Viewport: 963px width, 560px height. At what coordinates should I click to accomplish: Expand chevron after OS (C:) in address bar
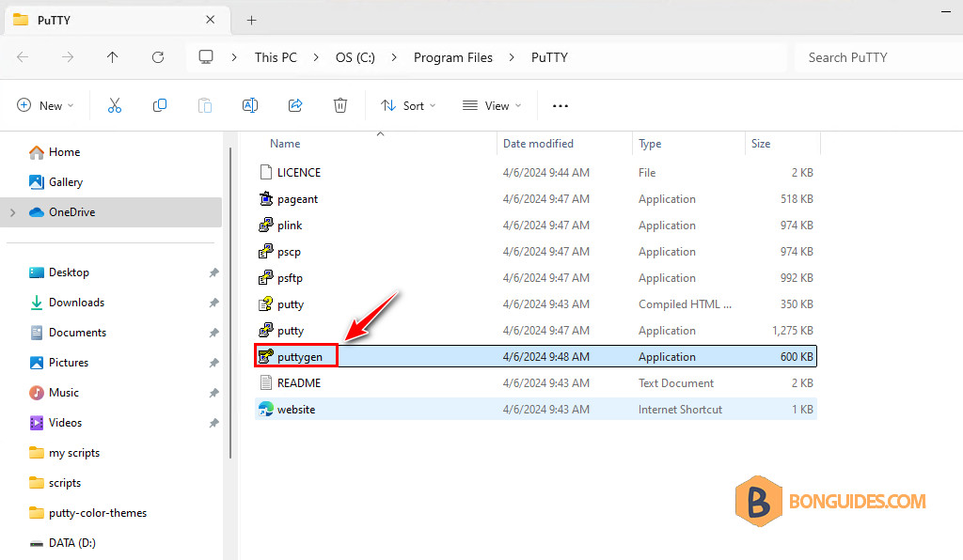coord(394,57)
